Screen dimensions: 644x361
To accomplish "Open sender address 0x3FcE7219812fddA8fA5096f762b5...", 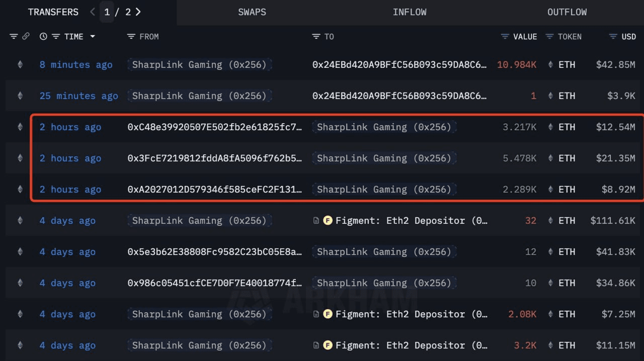I will tap(215, 158).
